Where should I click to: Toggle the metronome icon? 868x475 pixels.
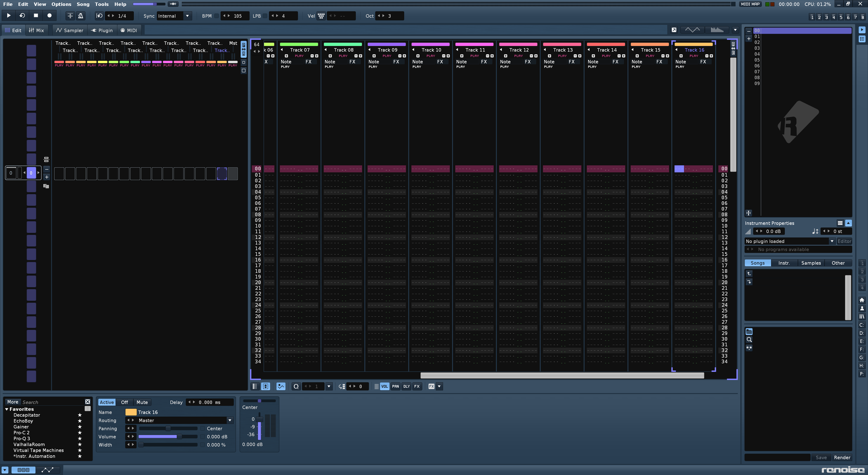tap(80, 16)
